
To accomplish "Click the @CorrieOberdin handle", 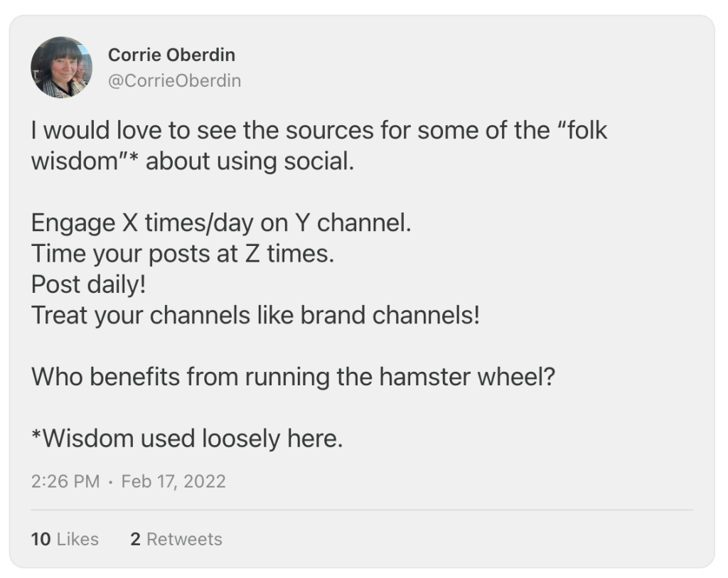I will tap(174, 81).
